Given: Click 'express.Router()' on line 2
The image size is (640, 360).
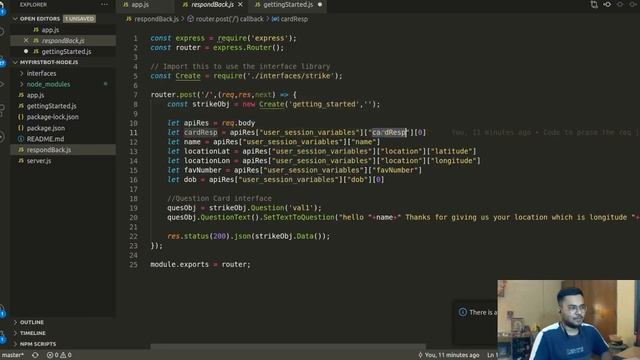Looking at the screenshot, I should [248, 48].
